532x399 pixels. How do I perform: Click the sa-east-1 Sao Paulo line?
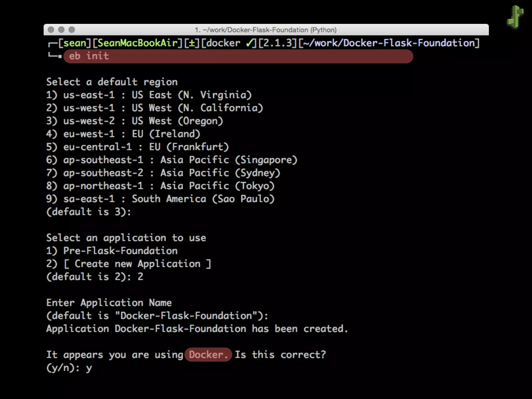point(160,199)
